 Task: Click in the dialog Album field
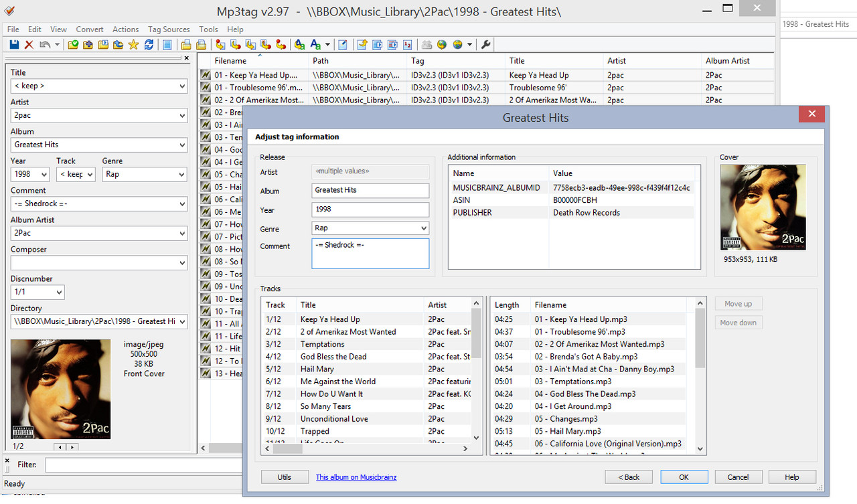tap(370, 191)
